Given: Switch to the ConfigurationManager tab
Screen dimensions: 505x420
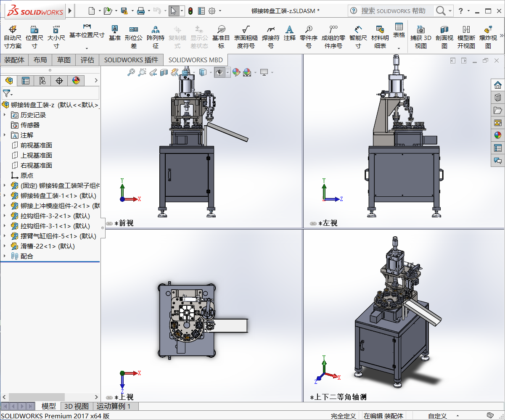Looking at the screenshot, I should click(42, 81).
